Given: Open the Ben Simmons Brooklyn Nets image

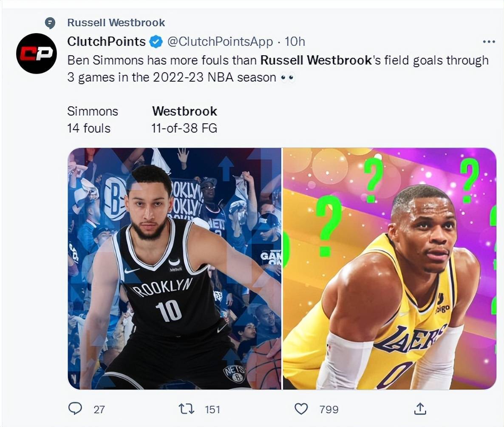Looking at the screenshot, I should click(x=175, y=269).
